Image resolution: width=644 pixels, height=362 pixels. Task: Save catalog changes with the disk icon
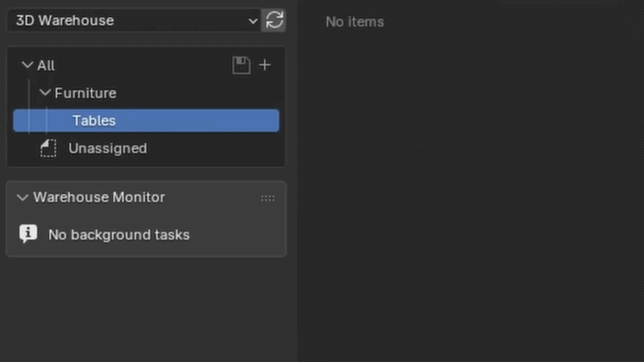pos(242,65)
